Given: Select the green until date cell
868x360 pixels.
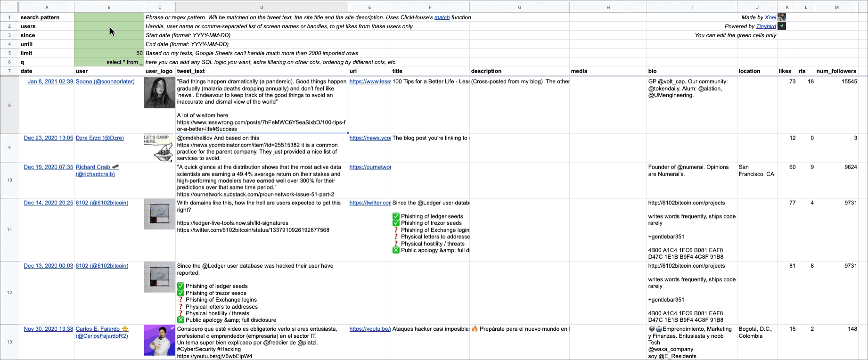Looking at the screenshot, I should coord(109,44).
